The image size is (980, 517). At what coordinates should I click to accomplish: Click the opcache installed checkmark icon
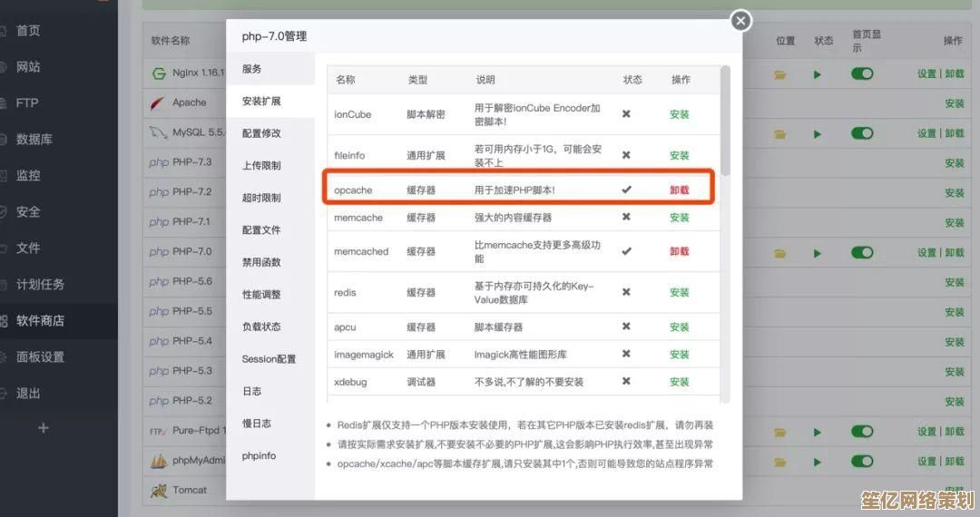(626, 190)
